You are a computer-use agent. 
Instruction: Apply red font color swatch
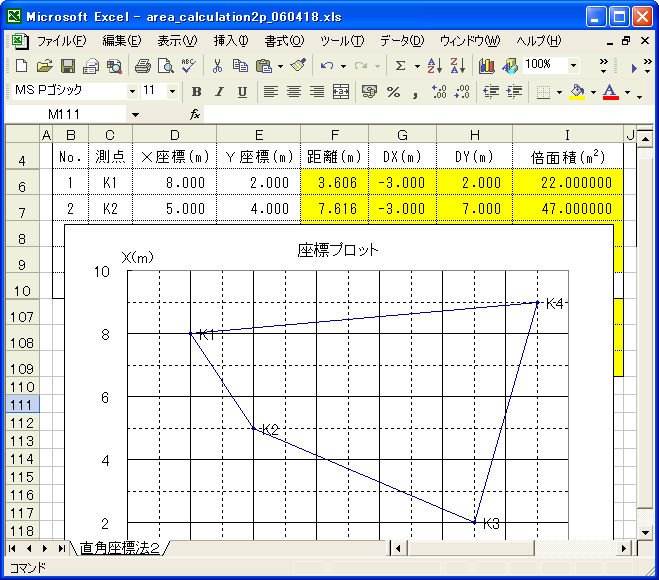611,91
